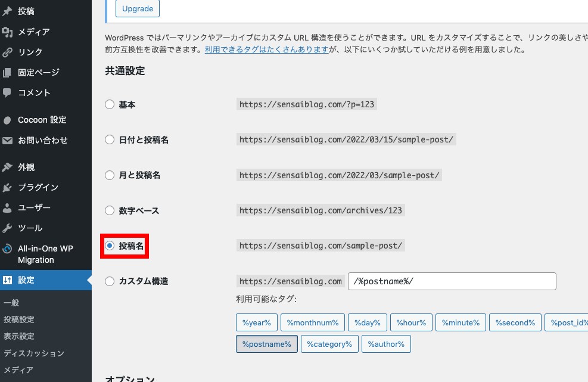Insert the %category% tag
588x382 pixels.
point(329,344)
